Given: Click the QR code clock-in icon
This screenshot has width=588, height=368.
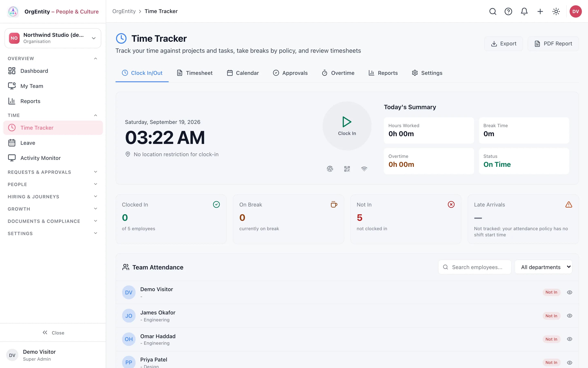Looking at the screenshot, I should (347, 169).
